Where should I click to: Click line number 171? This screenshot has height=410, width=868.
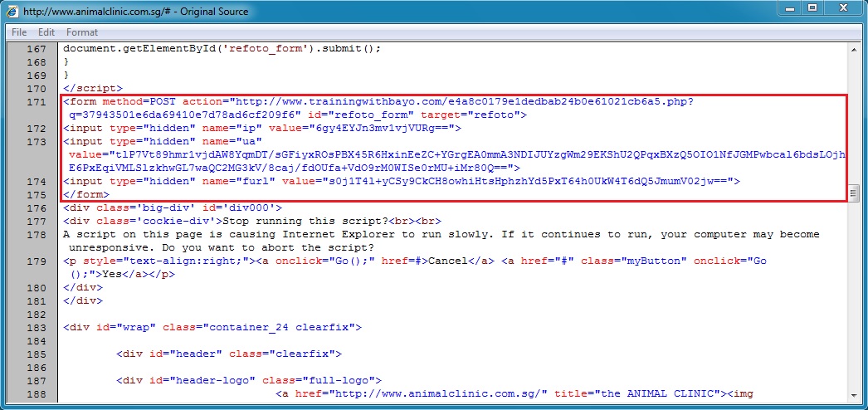(37, 101)
